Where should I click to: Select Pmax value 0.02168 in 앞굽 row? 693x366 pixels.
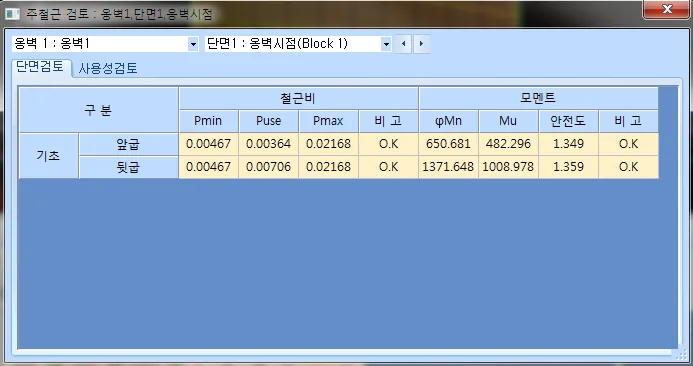tap(328, 144)
